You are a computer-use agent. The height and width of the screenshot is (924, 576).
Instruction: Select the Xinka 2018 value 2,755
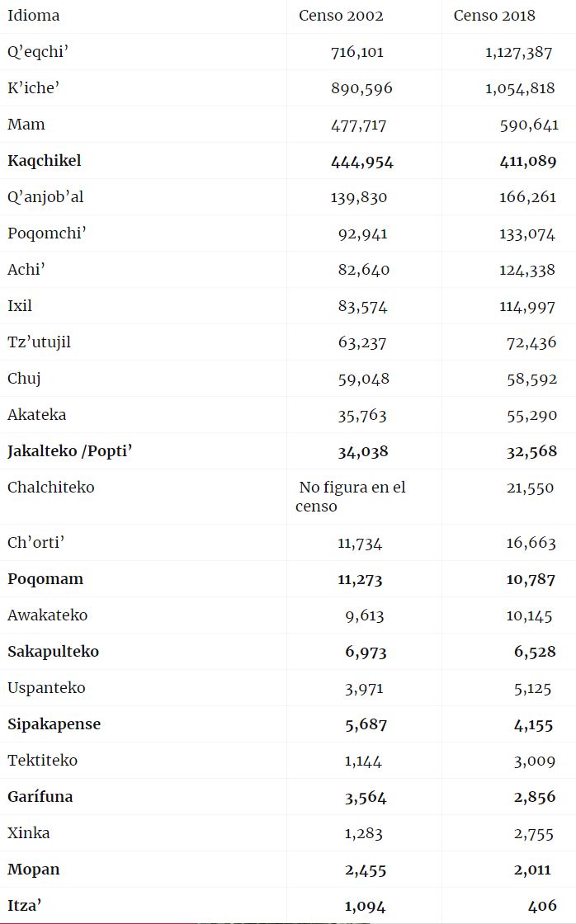coord(535,833)
